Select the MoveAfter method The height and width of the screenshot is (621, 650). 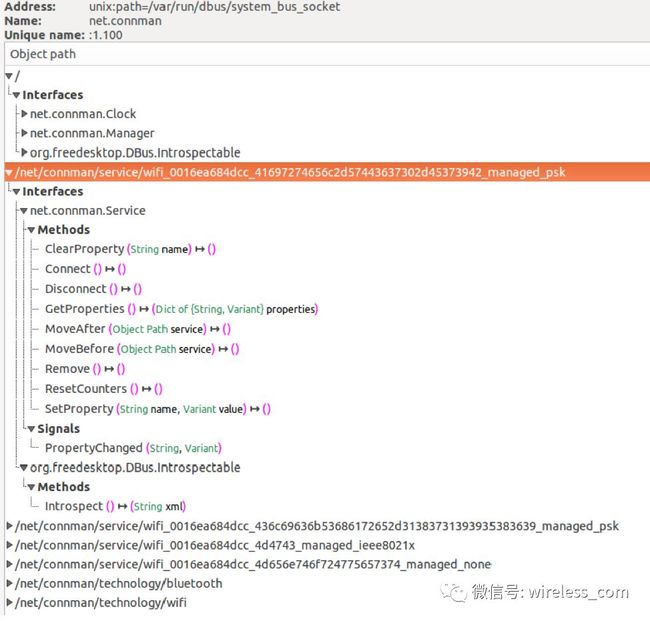tap(138, 329)
